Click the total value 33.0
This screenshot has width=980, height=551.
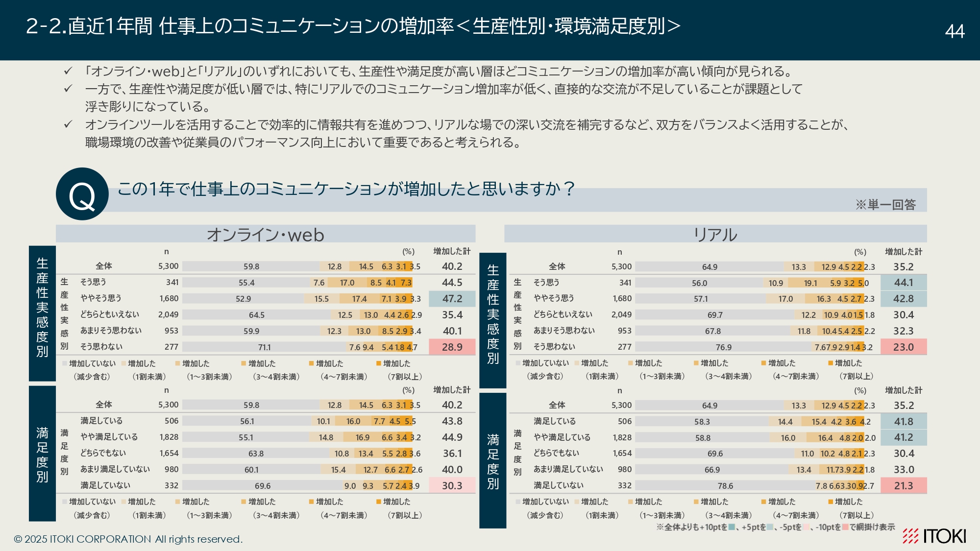(x=904, y=469)
